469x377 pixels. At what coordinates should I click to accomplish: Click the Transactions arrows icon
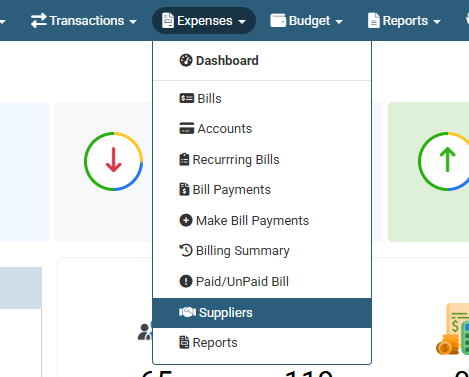click(x=39, y=21)
